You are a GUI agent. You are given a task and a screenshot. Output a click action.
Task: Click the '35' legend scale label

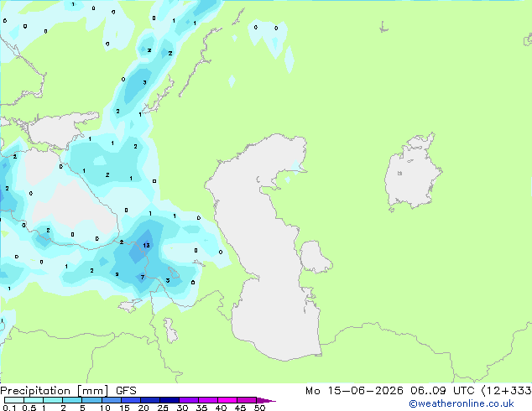pos(201,408)
